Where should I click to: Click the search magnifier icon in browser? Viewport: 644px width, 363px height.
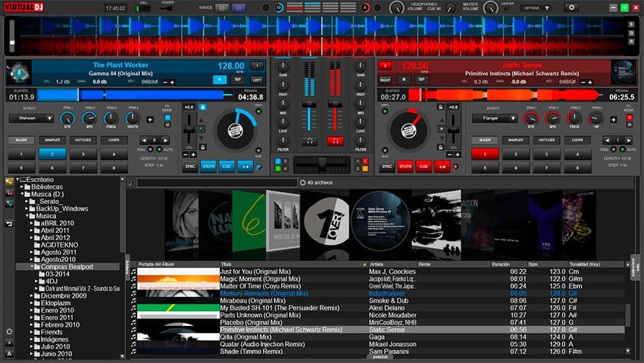coord(131,183)
